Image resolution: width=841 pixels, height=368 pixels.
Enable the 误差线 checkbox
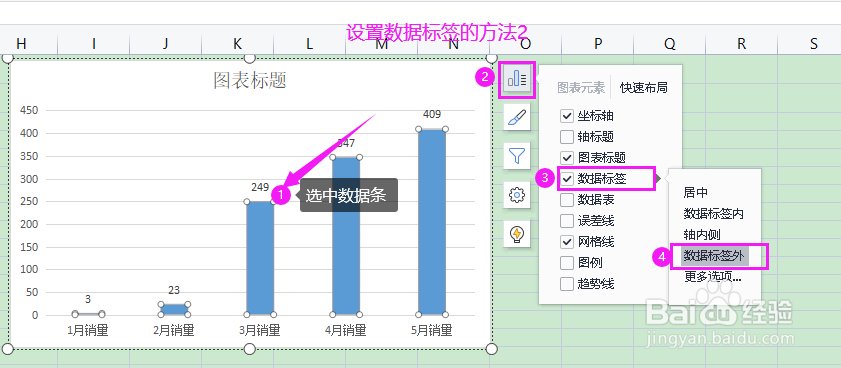click(x=567, y=220)
